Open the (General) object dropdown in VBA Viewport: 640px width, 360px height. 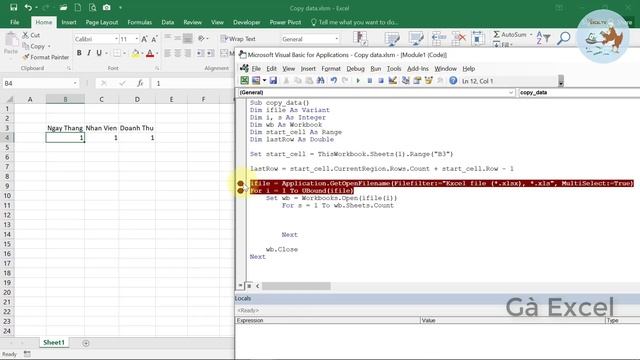point(511,93)
